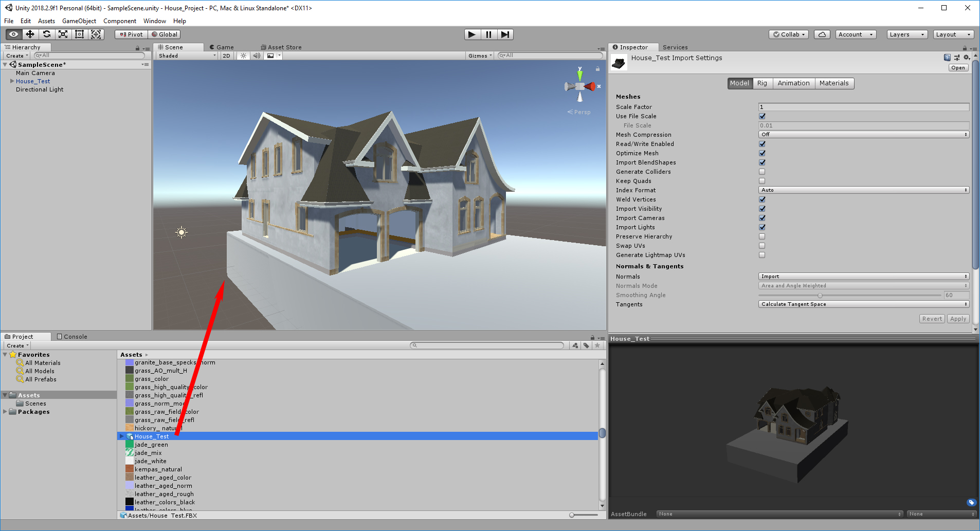Toggle scene lighting sun icon
This screenshot has width=980, height=531.
pyautogui.click(x=244, y=56)
